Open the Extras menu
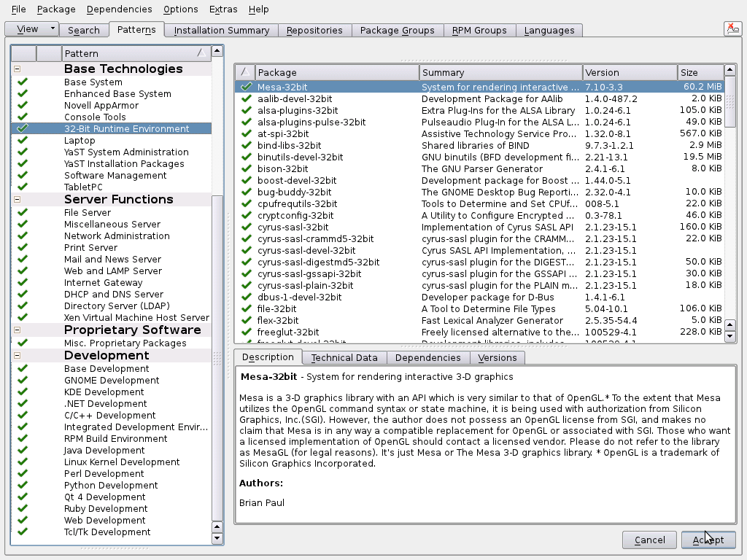The width and height of the screenshot is (747, 560). coord(223,9)
